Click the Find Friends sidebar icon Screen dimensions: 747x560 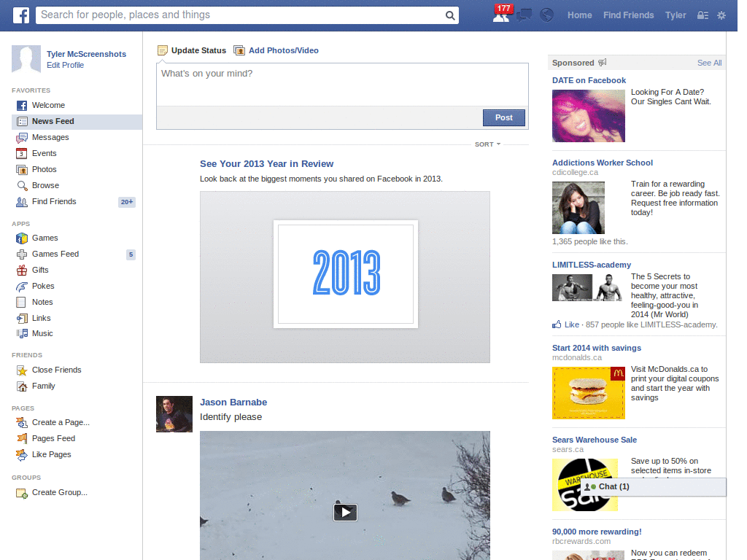21,202
